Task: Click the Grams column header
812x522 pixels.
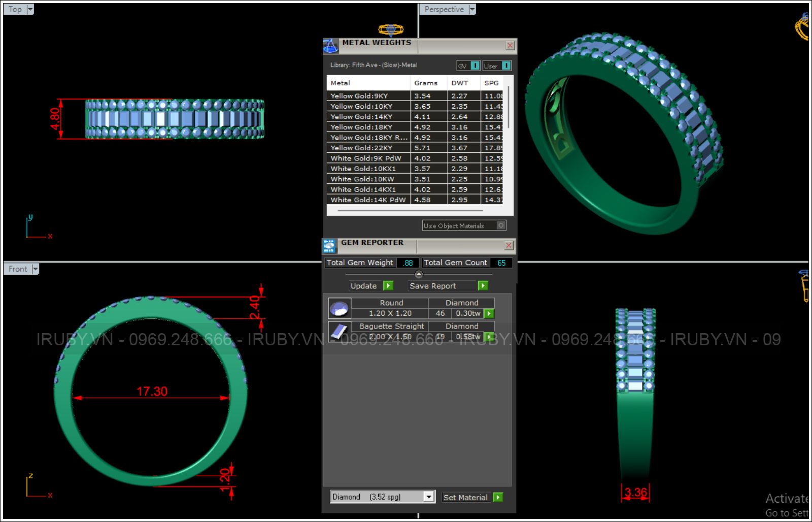Action: [426, 83]
